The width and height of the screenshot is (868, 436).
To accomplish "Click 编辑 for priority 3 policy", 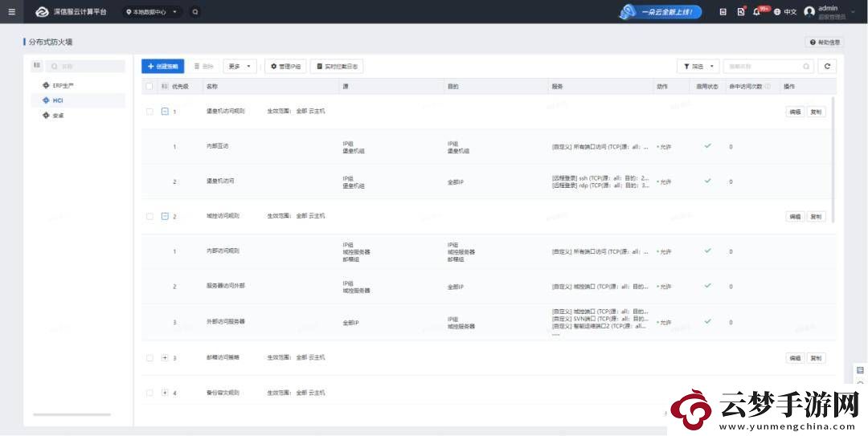I will click(795, 359).
